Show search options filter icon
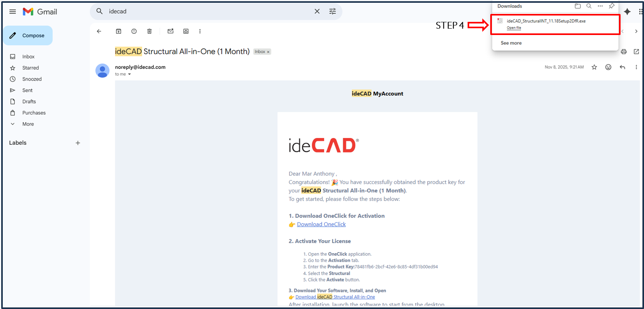Viewport: 644px width, 309px height. (x=333, y=11)
